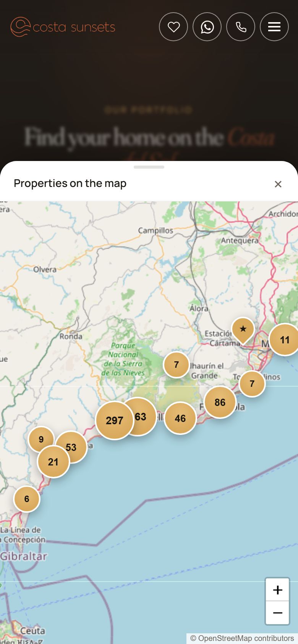The height and width of the screenshot is (644, 298).
Task: Open favorites via the heart icon
Action: point(173,27)
